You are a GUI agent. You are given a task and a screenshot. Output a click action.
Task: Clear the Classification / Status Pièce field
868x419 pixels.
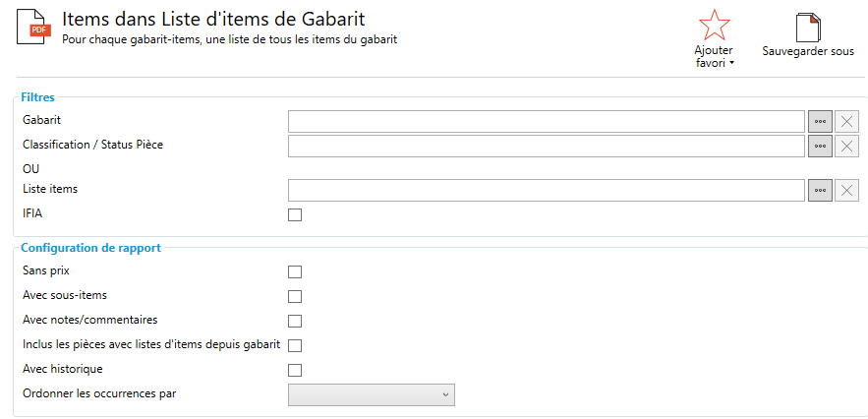point(846,146)
